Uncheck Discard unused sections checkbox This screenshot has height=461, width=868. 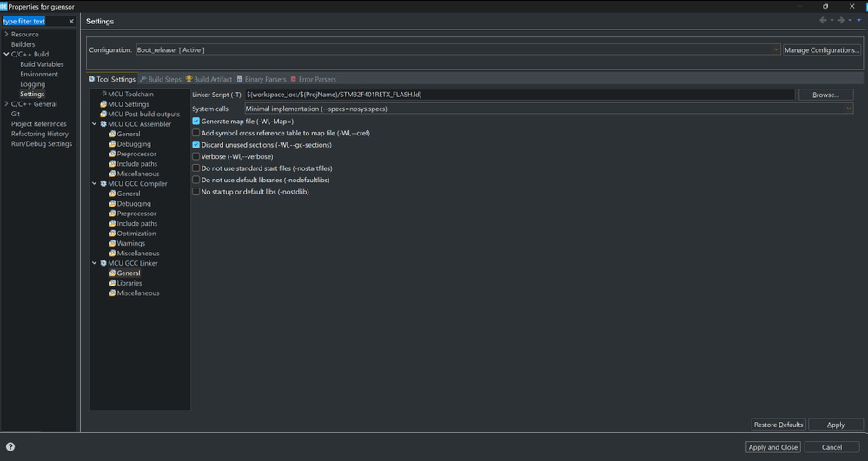click(x=196, y=144)
